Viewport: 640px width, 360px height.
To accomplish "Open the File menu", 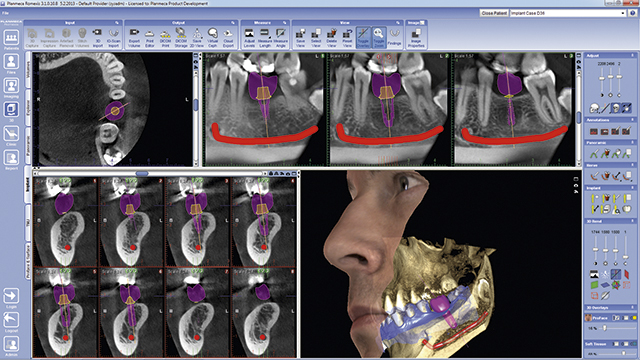I will [5, 13].
